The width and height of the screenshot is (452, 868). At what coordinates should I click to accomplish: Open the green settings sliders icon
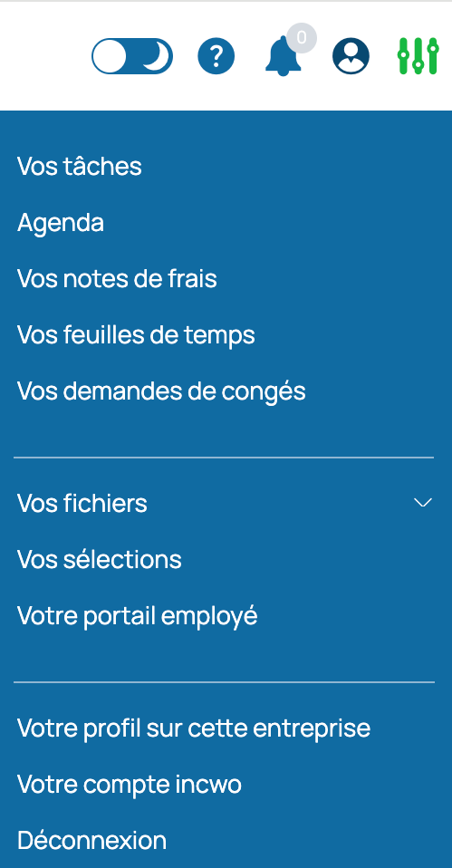418,56
